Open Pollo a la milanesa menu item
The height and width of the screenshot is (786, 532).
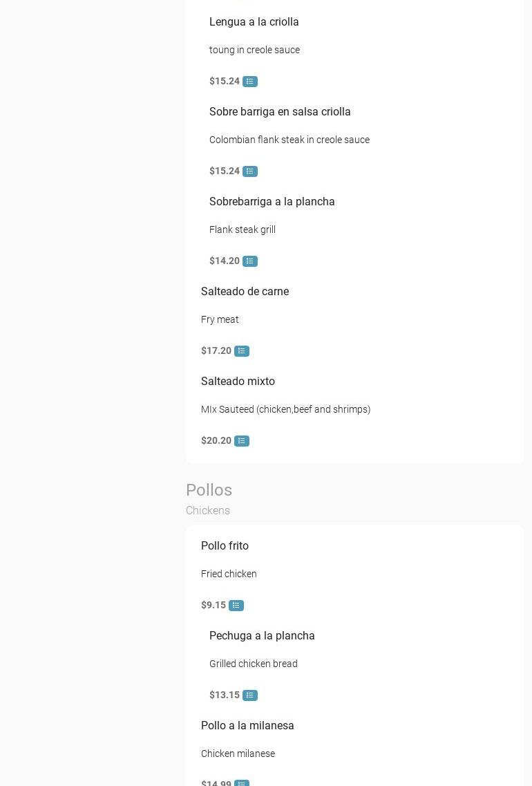247,726
